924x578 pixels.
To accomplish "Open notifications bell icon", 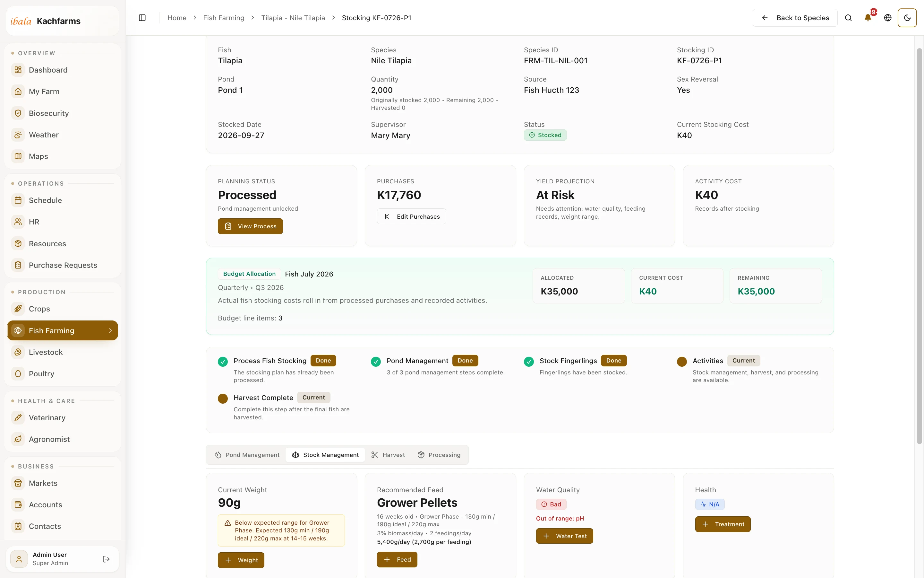I will [868, 18].
